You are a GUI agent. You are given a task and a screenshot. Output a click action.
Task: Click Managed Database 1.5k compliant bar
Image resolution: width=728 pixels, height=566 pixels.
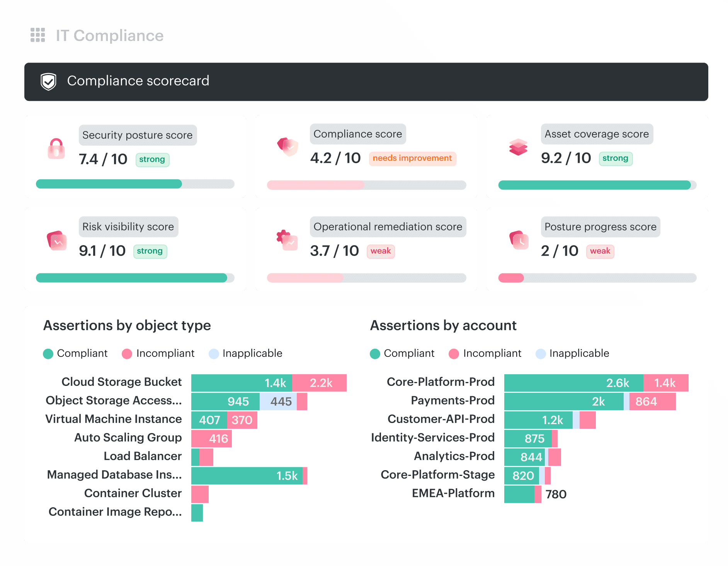click(x=247, y=476)
